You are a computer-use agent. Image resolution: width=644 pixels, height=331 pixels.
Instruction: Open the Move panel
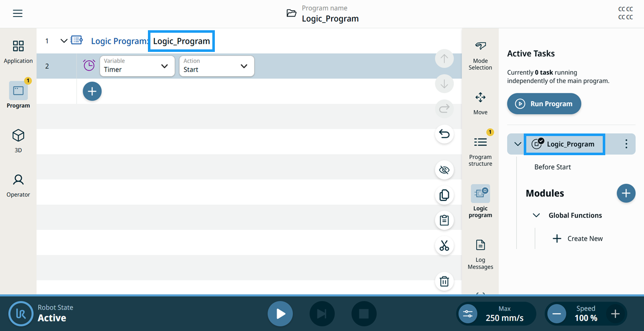coord(480,103)
